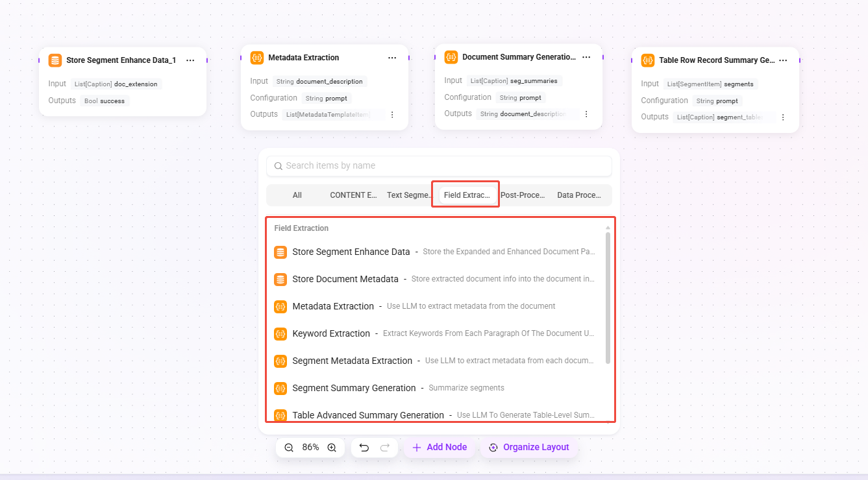Image resolution: width=868 pixels, height=480 pixels.
Task: Click the segments input parameter
Action: (x=710, y=84)
